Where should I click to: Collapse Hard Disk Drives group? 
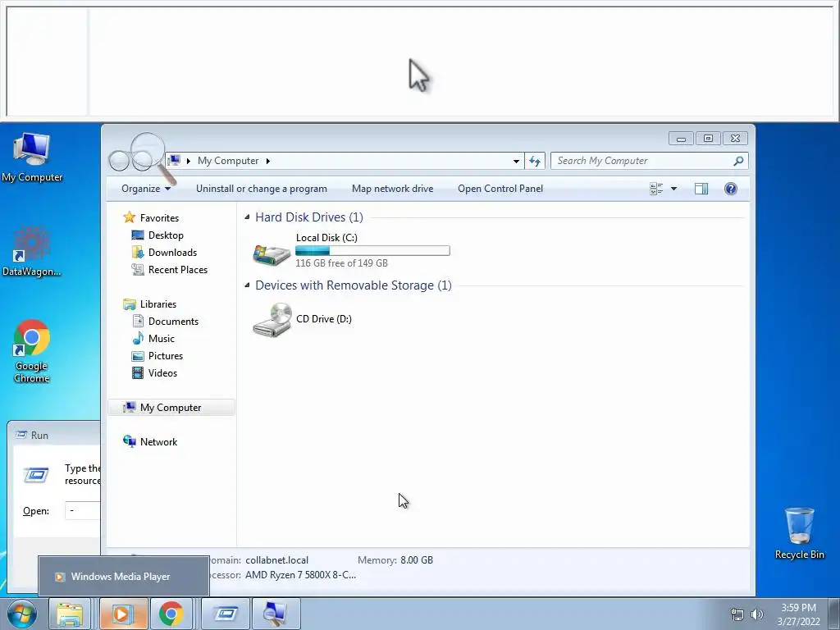pos(247,217)
